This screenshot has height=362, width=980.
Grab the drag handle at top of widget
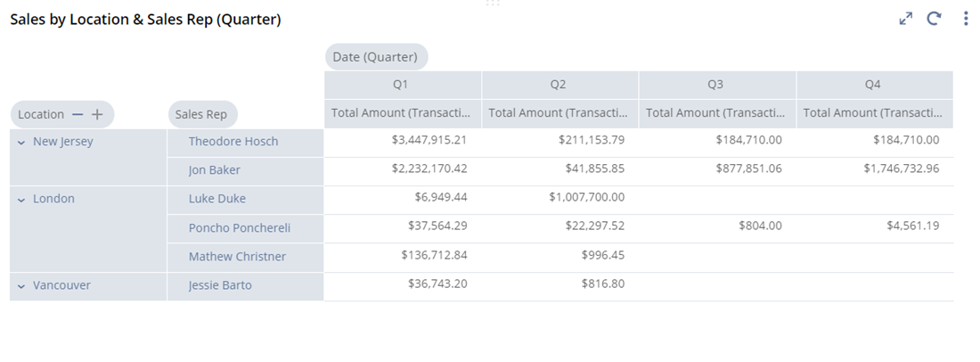(492, 4)
